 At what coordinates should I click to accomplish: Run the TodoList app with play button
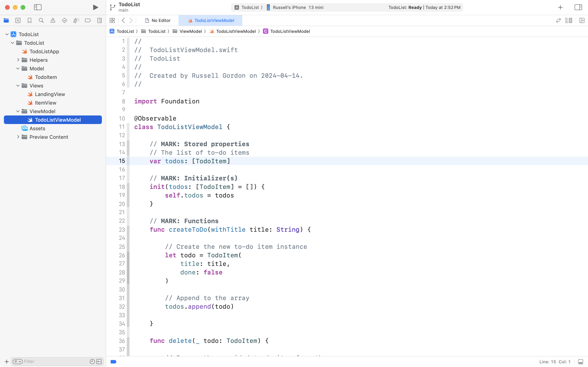[95, 7]
